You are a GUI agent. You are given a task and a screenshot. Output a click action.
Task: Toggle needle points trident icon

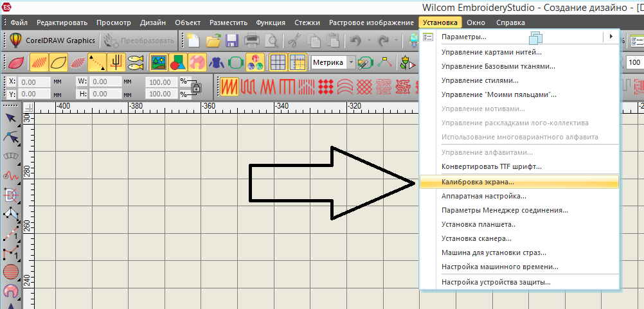tap(116, 62)
